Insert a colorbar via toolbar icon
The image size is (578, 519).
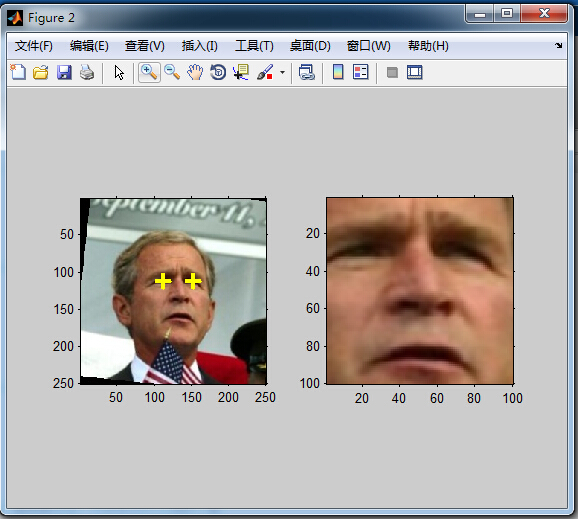tap(338, 72)
